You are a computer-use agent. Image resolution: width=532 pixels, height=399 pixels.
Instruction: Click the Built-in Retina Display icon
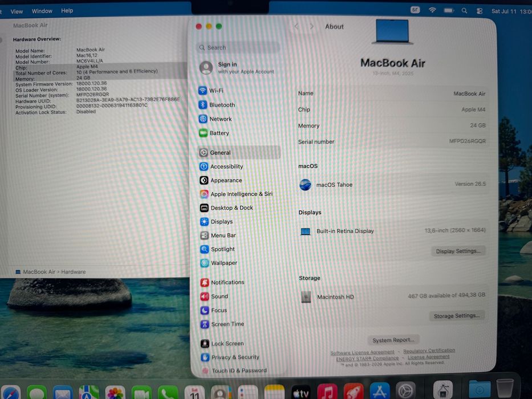click(x=306, y=231)
